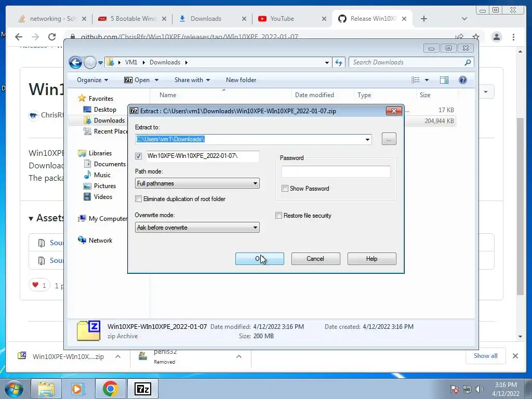532x399 pixels.
Task: Expand options for Win10XPE zip download item
Action: point(118,356)
